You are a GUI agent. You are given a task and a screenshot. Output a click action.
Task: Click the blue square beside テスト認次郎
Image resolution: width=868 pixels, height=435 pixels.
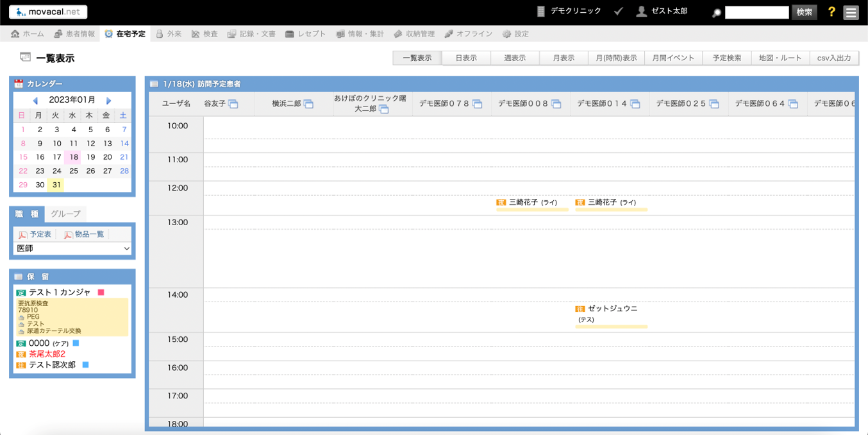(85, 365)
